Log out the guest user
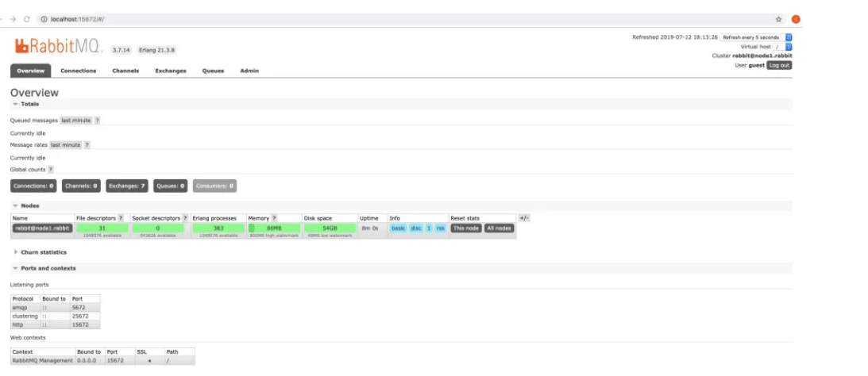This screenshot has height=376, width=868. pyautogui.click(x=779, y=65)
